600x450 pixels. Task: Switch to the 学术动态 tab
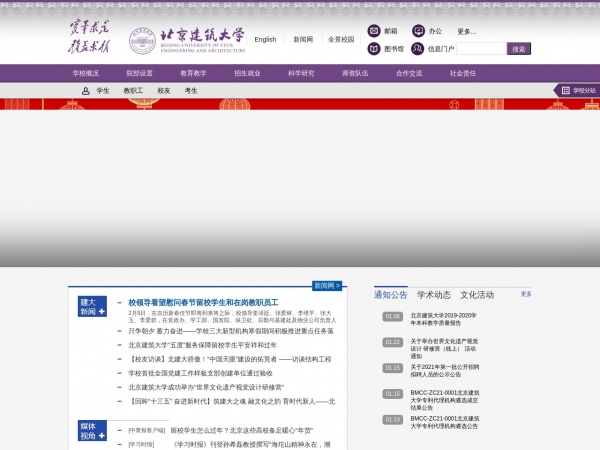434,295
